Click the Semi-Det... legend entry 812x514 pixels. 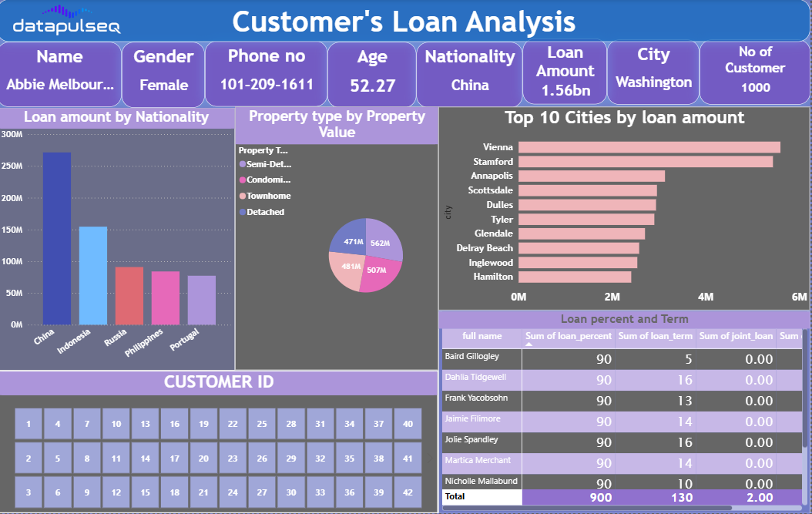click(x=265, y=164)
